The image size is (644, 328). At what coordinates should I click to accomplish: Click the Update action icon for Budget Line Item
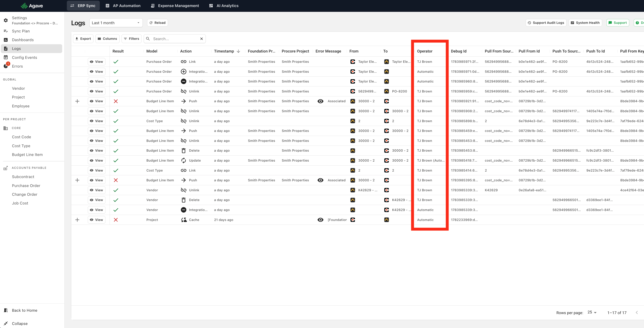184,160
